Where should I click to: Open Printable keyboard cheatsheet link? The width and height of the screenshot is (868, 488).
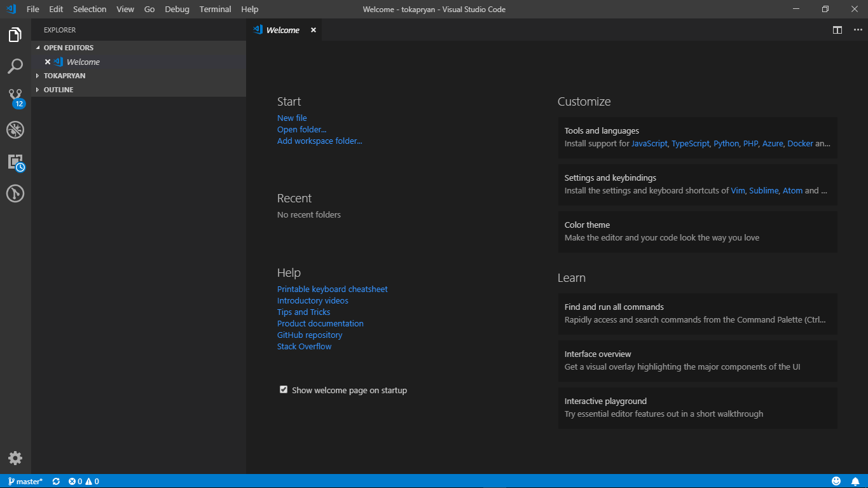333,289
